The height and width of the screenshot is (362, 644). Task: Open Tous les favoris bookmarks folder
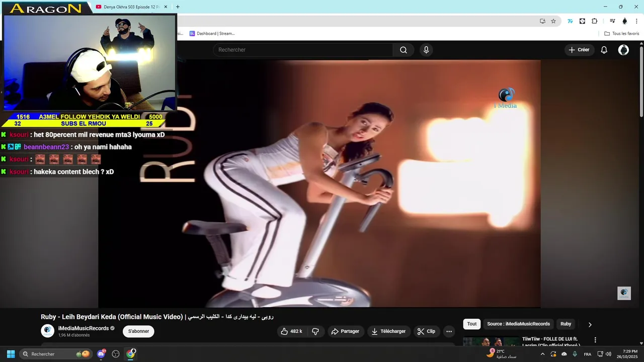(x=622, y=34)
